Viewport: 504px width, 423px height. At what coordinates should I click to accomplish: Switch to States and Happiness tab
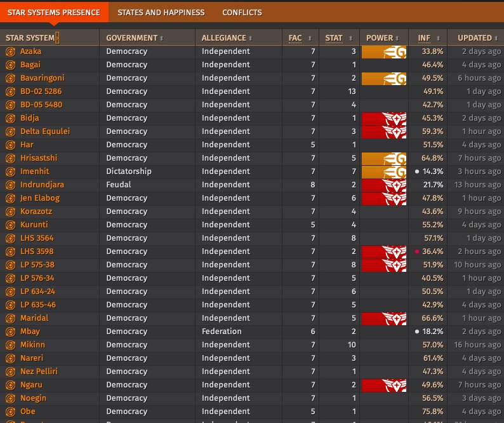161,12
